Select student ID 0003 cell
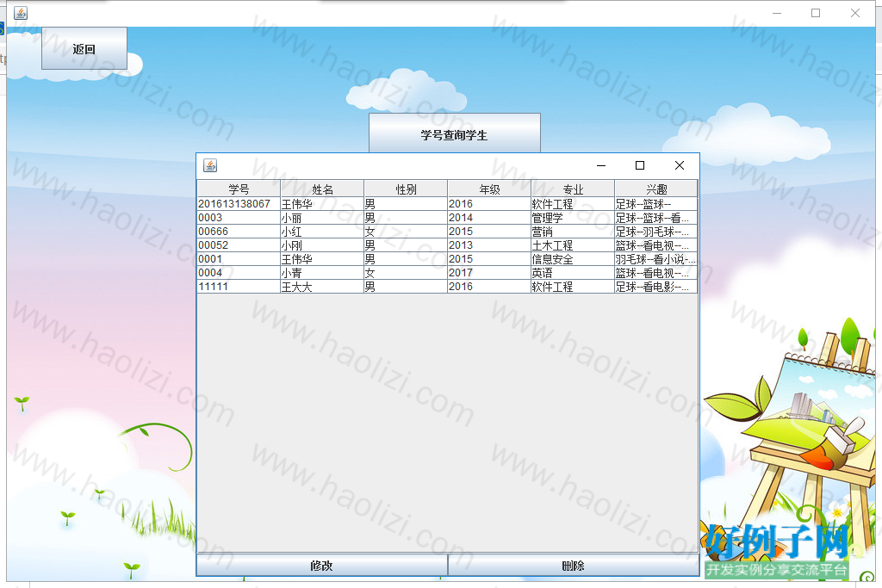 (239, 218)
